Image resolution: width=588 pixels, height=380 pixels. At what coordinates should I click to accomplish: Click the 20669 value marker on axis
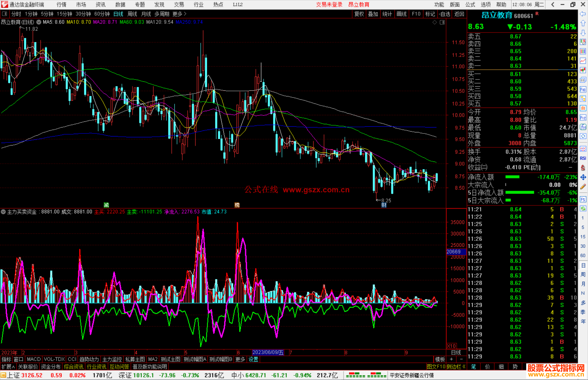pyautogui.click(x=454, y=252)
